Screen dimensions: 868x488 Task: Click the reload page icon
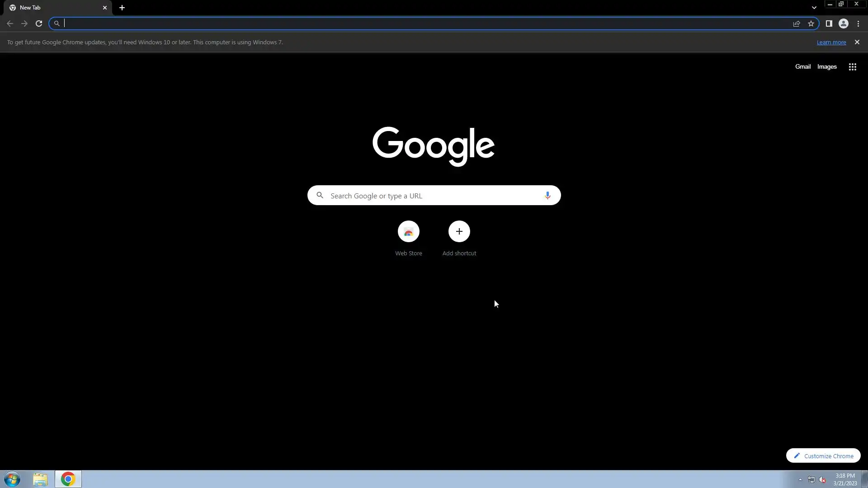(39, 23)
